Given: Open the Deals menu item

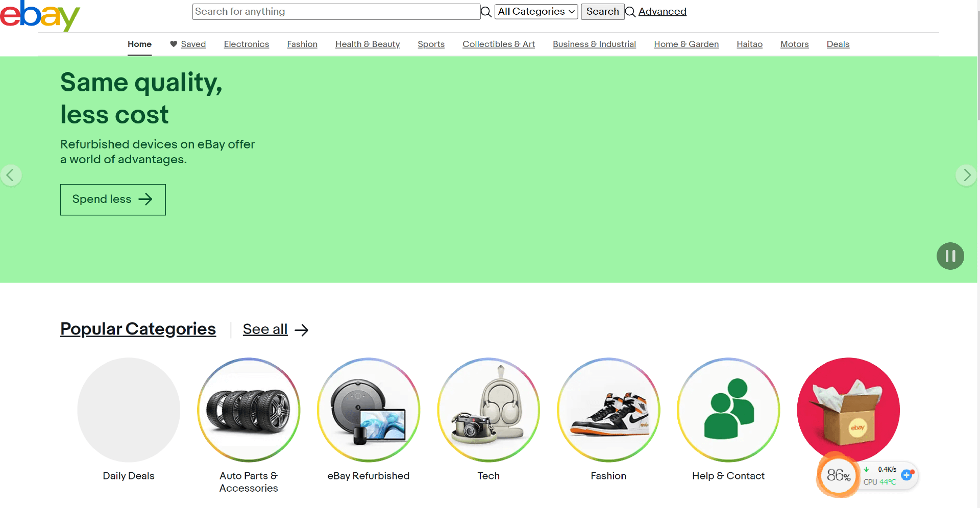Looking at the screenshot, I should [838, 44].
